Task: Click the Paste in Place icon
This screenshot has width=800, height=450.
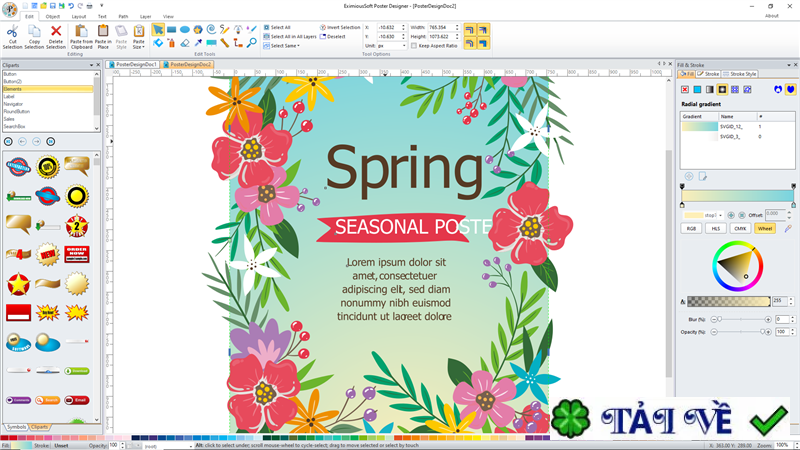Action: [103, 31]
